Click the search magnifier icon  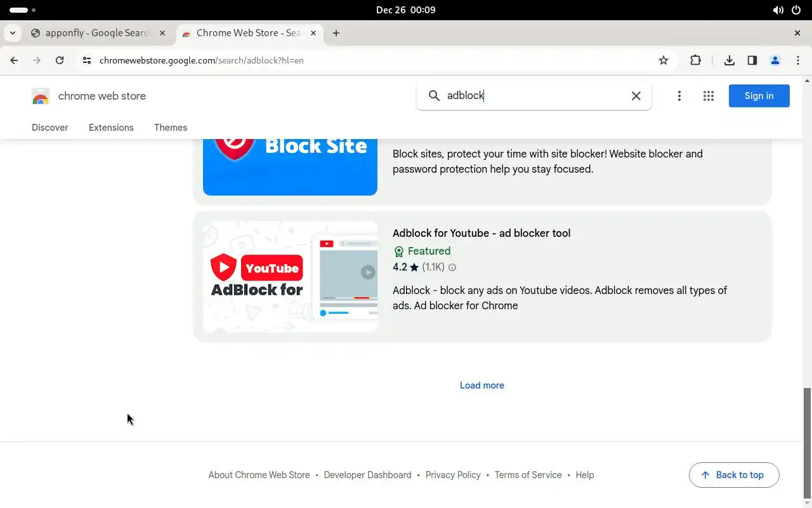(x=434, y=95)
